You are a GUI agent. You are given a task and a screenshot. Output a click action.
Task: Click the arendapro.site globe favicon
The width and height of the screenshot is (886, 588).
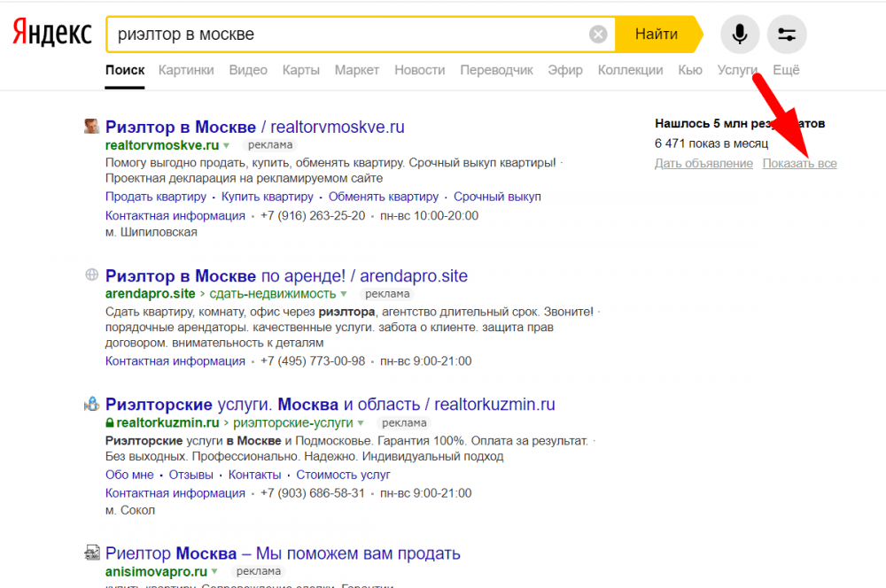pyautogui.click(x=91, y=275)
